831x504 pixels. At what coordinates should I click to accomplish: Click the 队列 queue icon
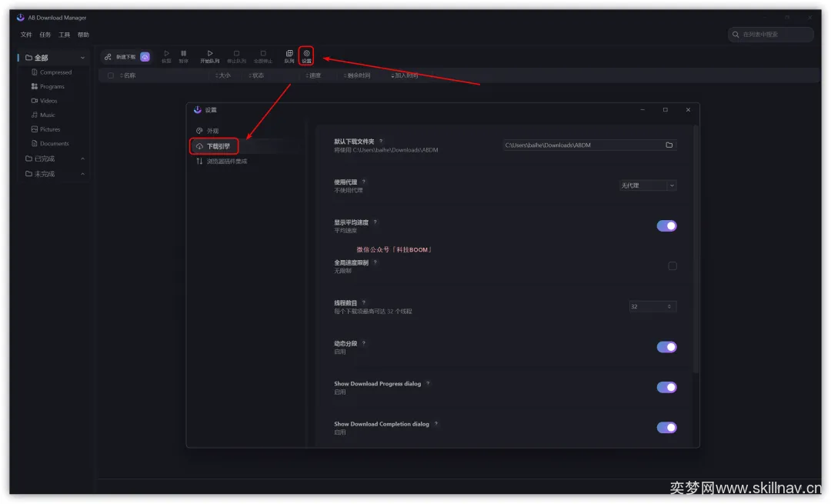289,55
